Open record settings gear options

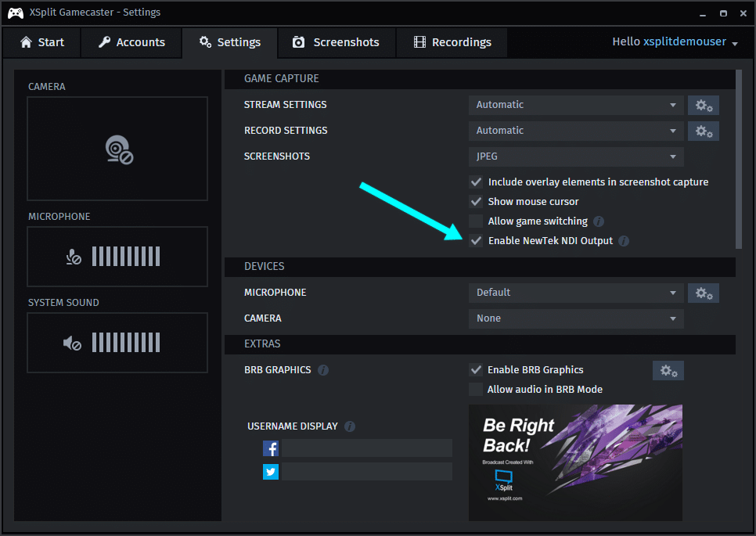click(x=704, y=131)
